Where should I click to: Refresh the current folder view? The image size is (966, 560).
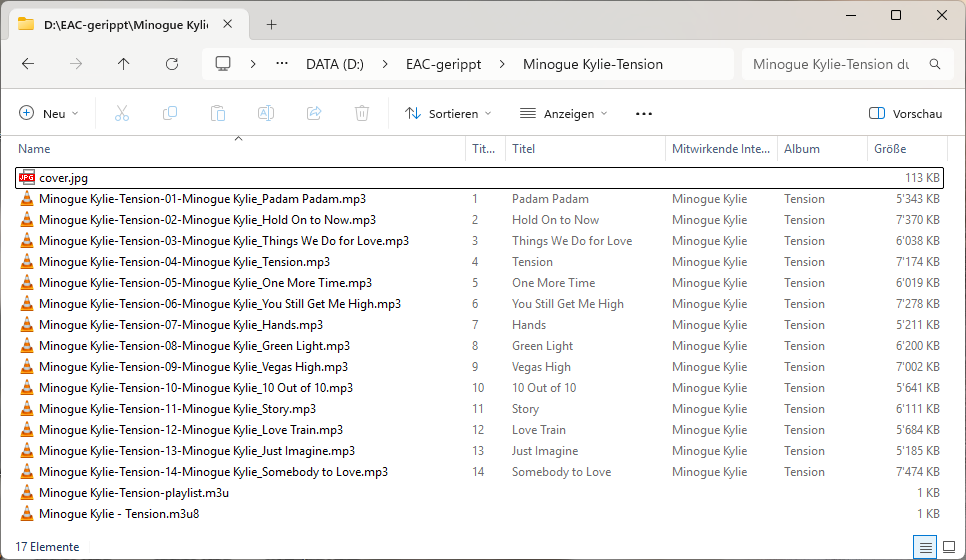point(172,64)
